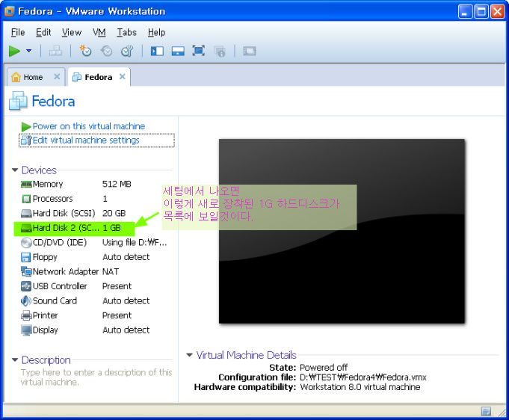Click the black VM console preview
The image size is (509, 420).
(x=342, y=231)
